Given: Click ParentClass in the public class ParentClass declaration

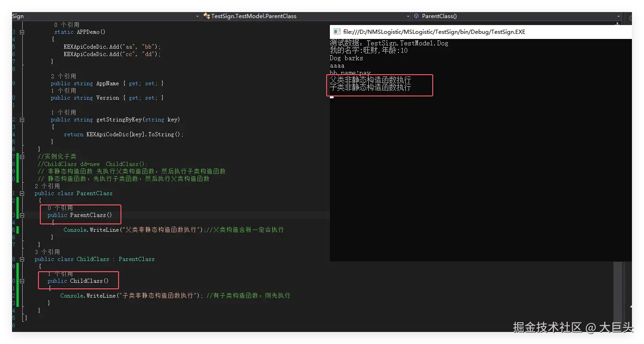Looking at the screenshot, I should tap(95, 193).
